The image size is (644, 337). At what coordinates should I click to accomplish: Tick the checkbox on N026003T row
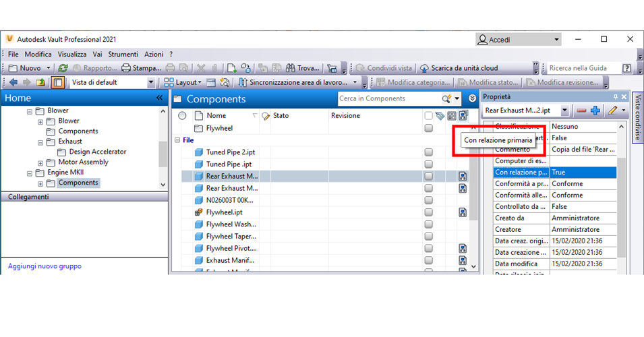(428, 200)
